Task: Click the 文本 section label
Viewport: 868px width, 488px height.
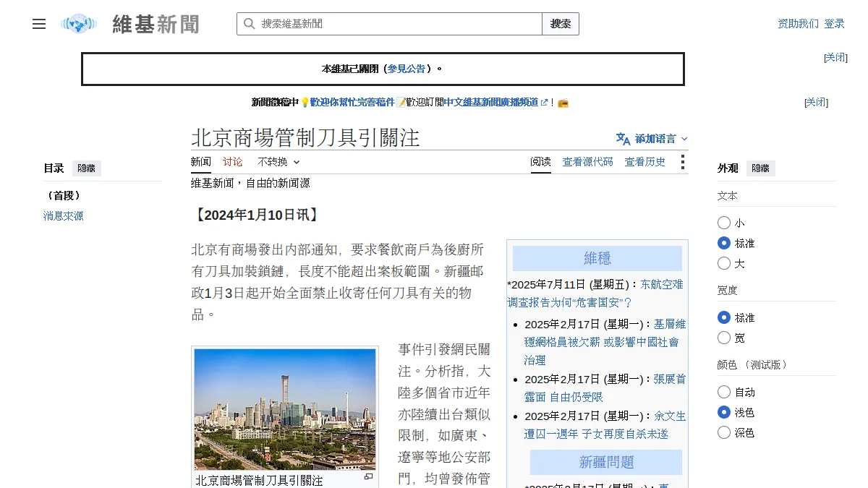Action: [728, 195]
